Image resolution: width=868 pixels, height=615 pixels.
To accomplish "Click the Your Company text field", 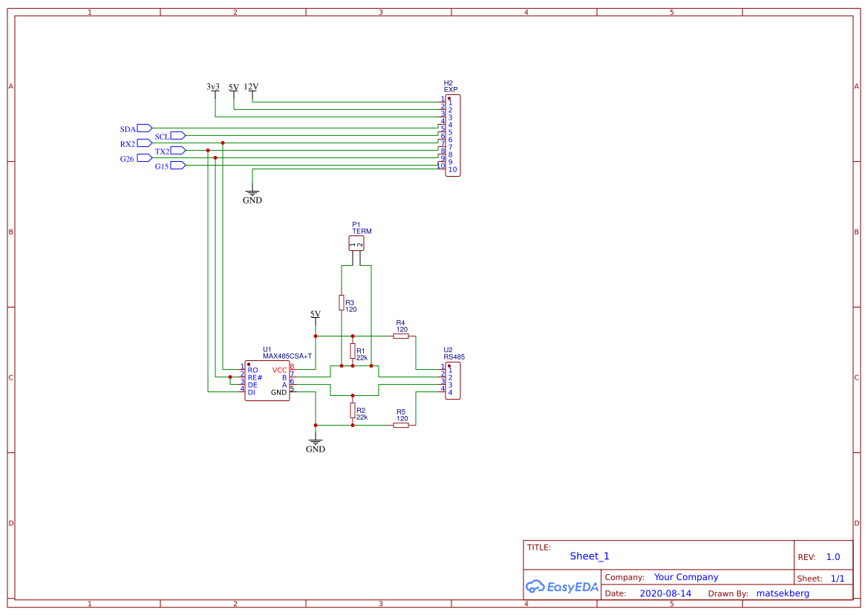I will click(x=685, y=576).
